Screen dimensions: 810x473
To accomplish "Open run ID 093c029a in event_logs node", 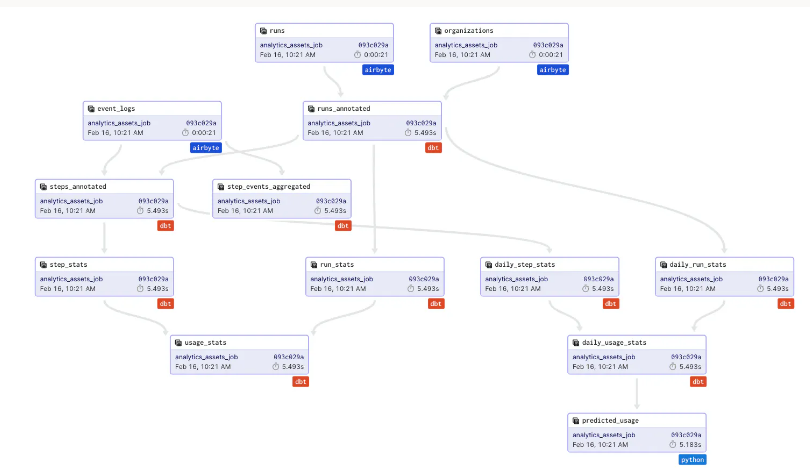I will pos(201,123).
